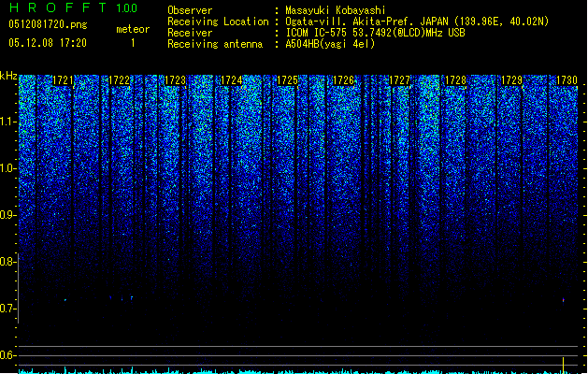The image size is (588, 374).
Task: Click the observer name Masayuki Kobayashi
Action: click(x=336, y=10)
